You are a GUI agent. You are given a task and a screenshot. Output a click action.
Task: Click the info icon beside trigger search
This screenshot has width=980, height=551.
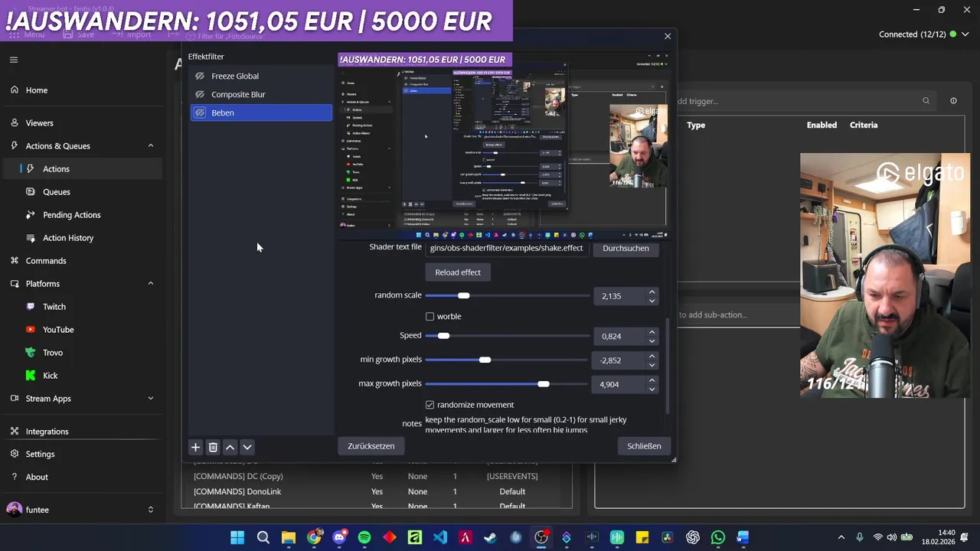[953, 100]
